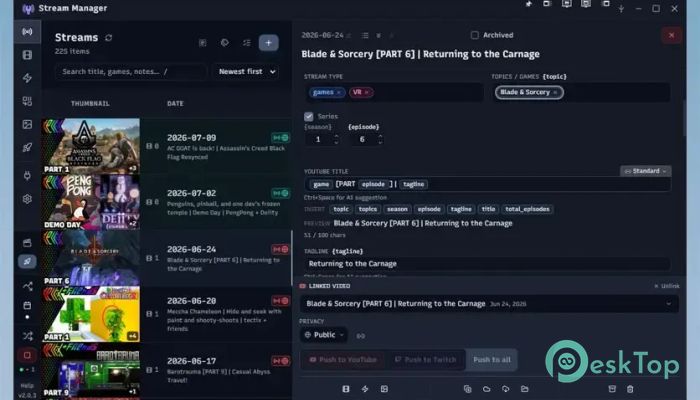Toggle status badge on 2026-07-02 stream
The image size is (700, 400).
[280, 193]
